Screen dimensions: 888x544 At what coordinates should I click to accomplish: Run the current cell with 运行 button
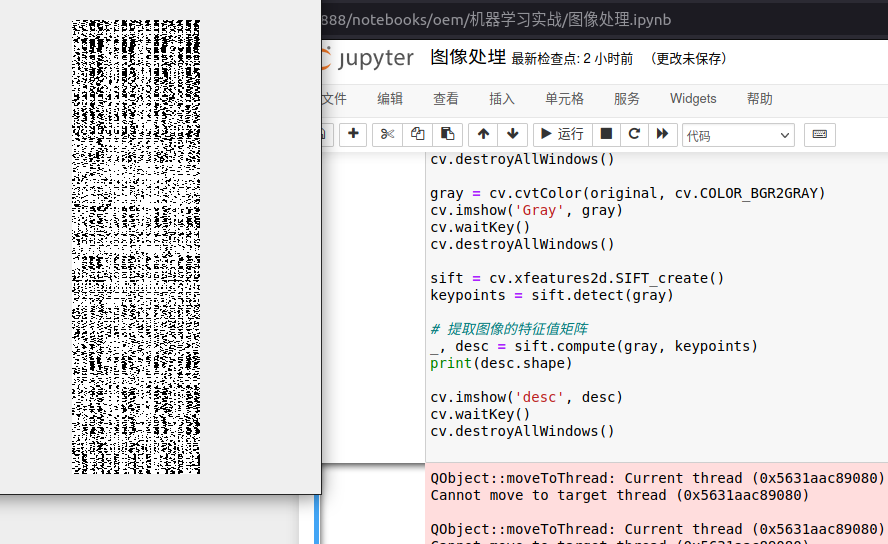coord(562,134)
